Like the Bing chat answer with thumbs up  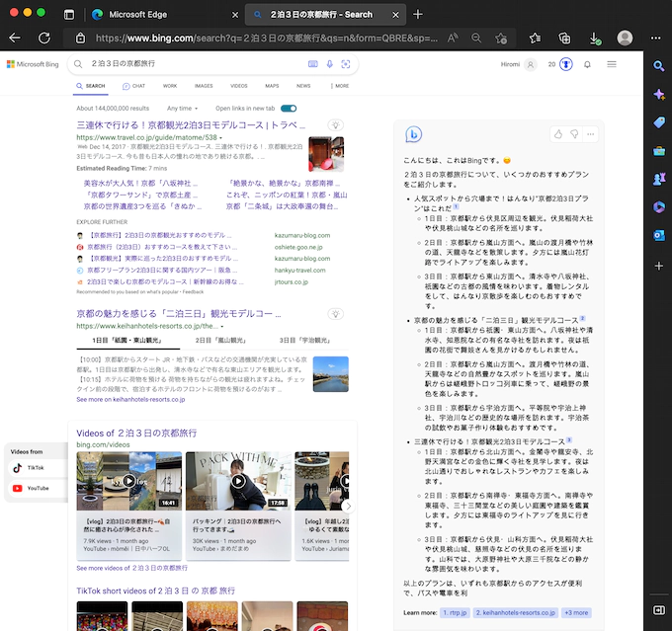pyautogui.click(x=558, y=134)
